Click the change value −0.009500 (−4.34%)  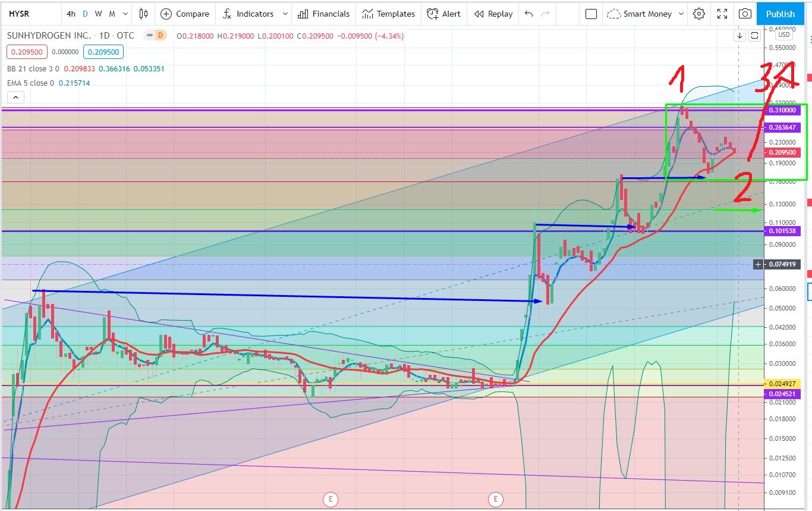(x=370, y=36)
